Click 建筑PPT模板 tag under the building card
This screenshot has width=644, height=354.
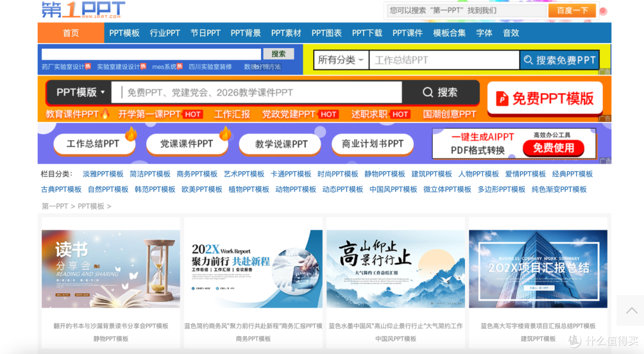coord(538,339)
